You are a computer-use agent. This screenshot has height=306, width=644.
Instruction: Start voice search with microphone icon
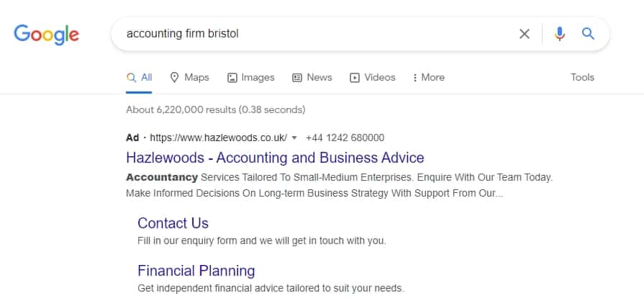tap(560, 34)
